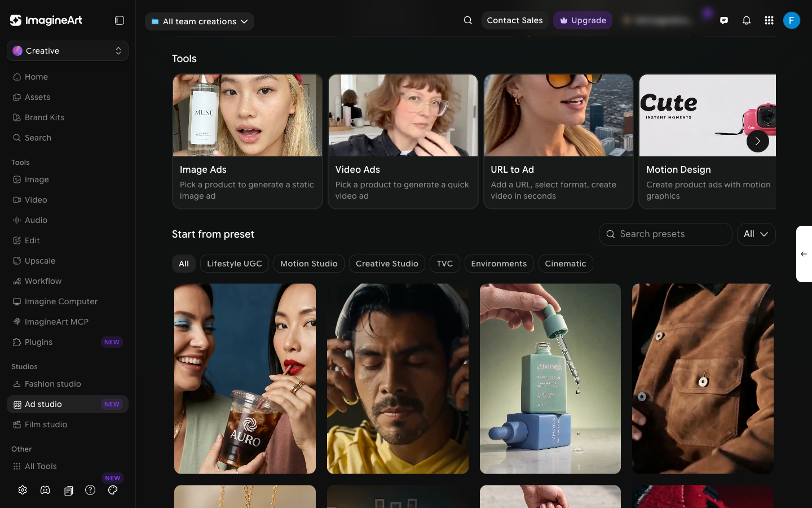Select the Motion Studio preset tab
Viewport: 812px width, 508px height.
tap(309, 264)
